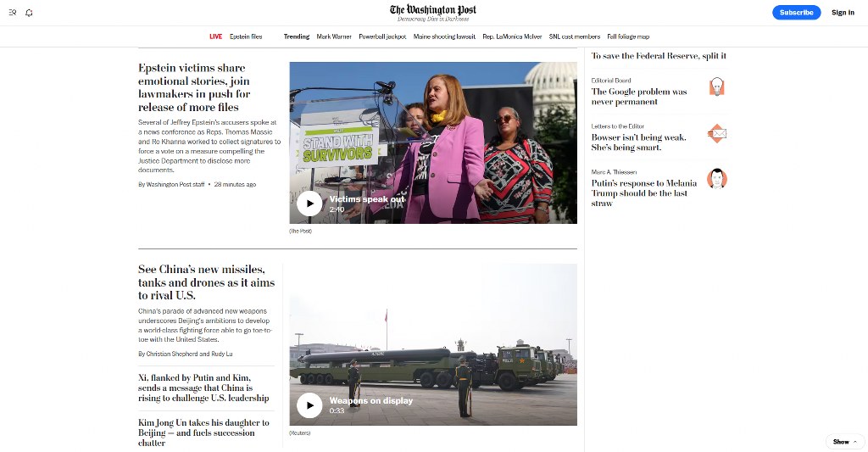
Task: Click the 28 minutes ago timestamp
Action: 235,184
